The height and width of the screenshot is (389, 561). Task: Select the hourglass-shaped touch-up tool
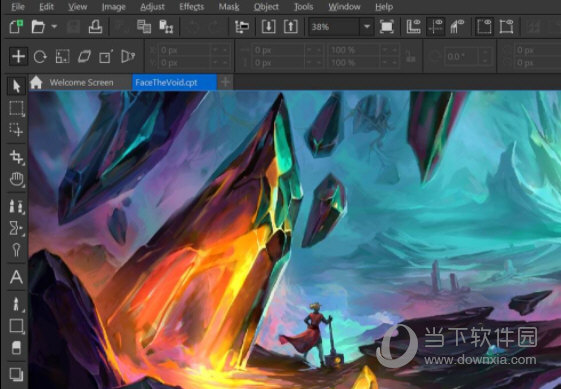coord(16,228)
